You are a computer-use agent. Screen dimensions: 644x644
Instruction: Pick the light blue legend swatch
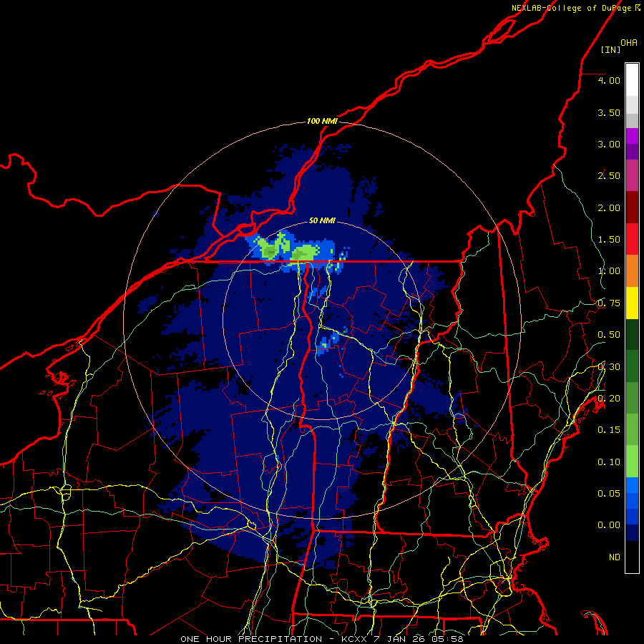[632, 485]
